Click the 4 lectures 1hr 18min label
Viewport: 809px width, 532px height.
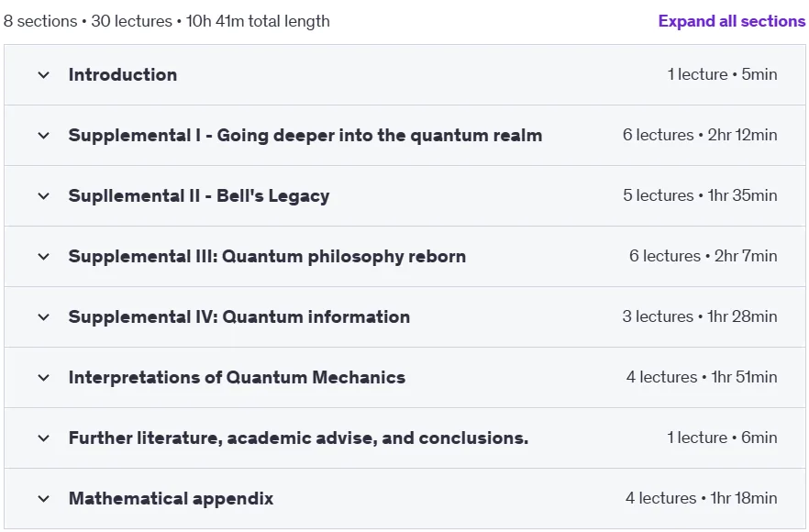(x=701, y=498)
